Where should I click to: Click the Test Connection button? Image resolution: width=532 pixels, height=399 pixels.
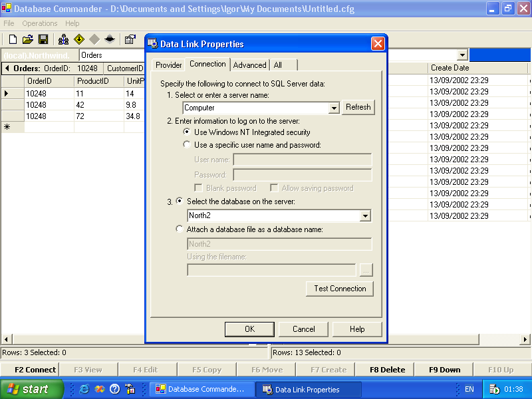point(340,289)
